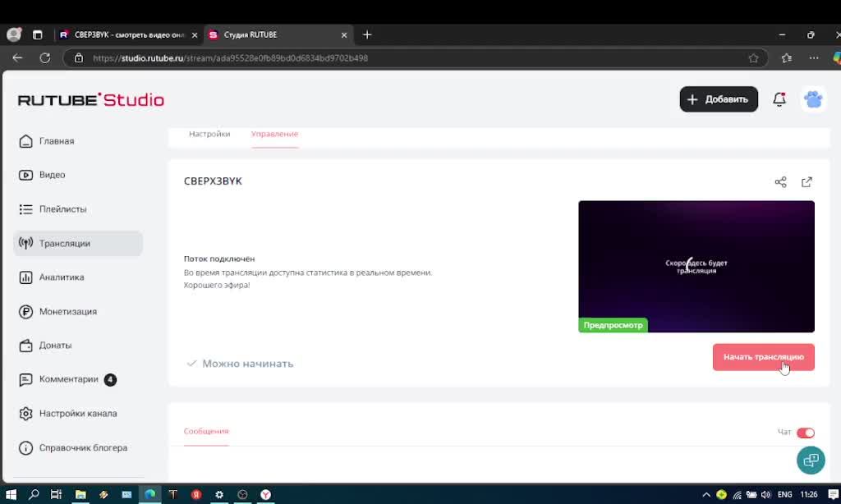
Task: Open the Yandex Browser taskbar icon
Action: 265,494
